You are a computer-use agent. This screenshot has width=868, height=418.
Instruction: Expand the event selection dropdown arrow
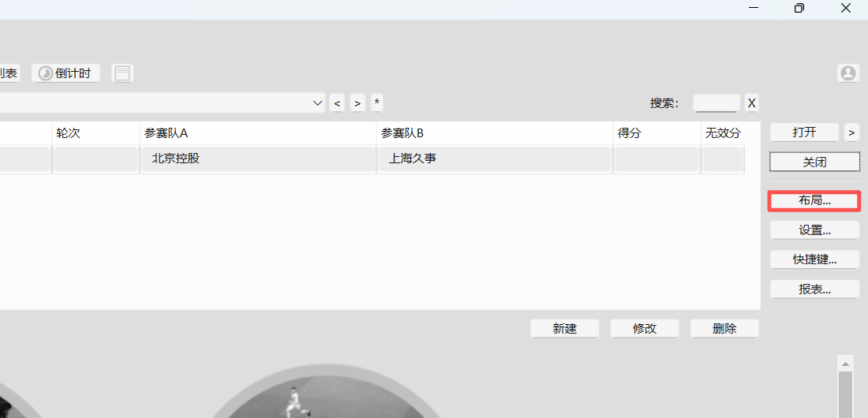[318, 103]
